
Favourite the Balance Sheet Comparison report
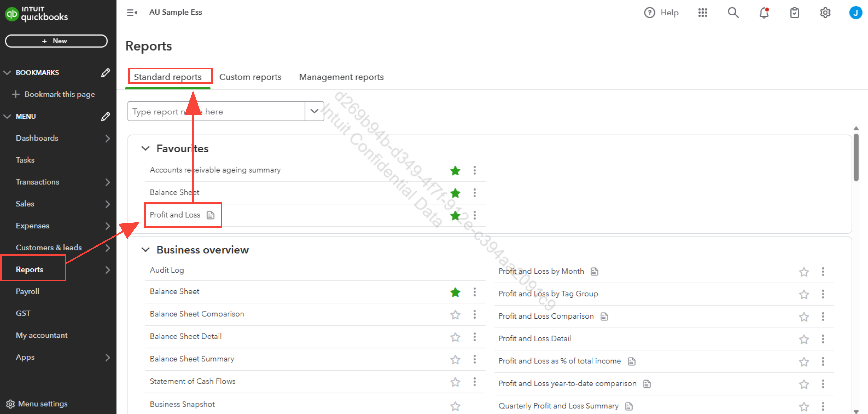455,315
